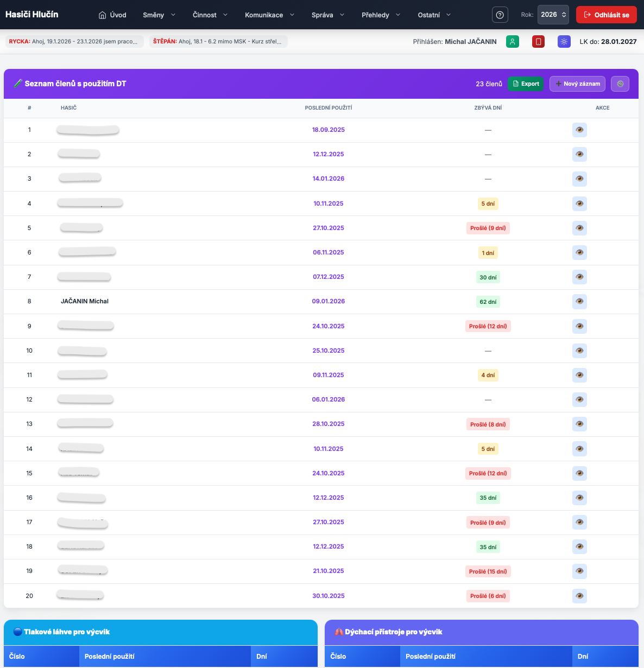Open the Správa menu

[x=328, y=15]
